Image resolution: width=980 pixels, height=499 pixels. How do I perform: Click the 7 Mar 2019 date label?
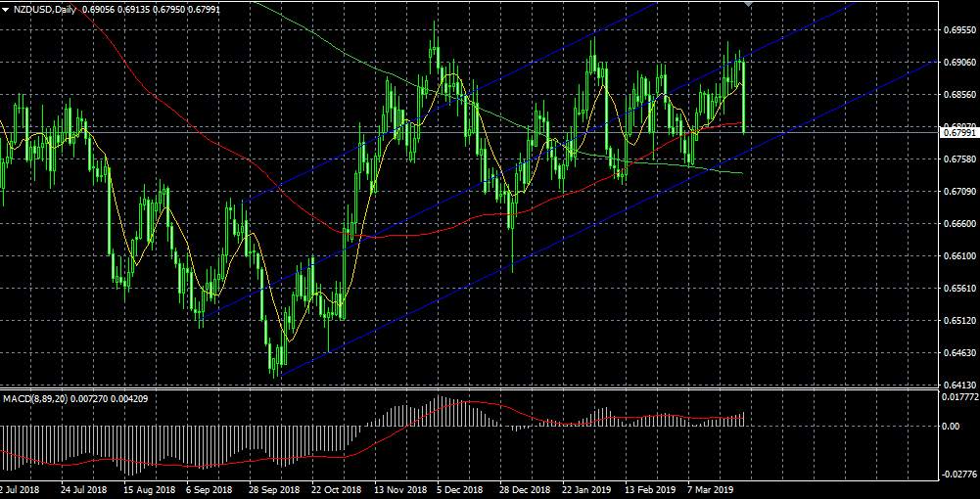click(x=710, y=490)
